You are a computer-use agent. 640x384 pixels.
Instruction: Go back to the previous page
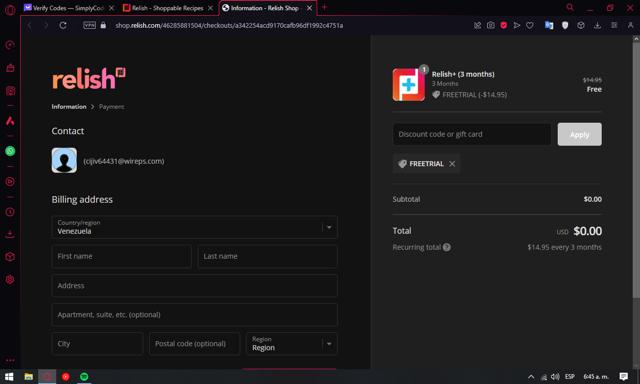(29, 25)
